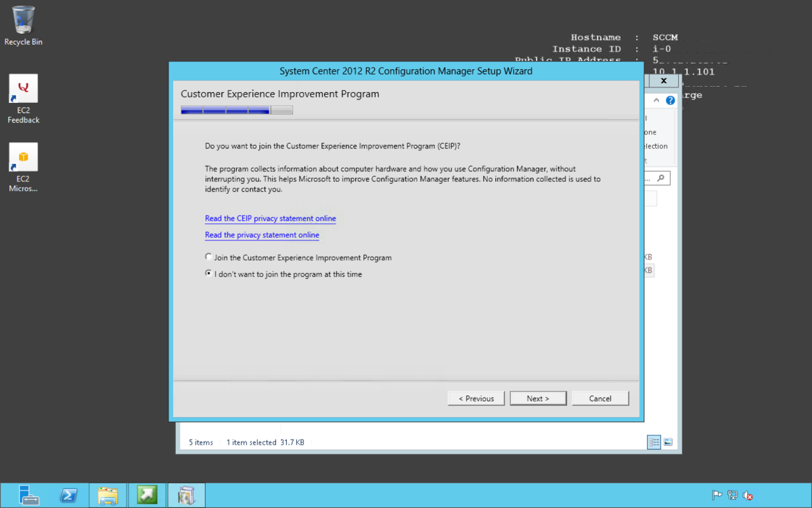
Task: Open the Recycle Bin
Action: 22,22
